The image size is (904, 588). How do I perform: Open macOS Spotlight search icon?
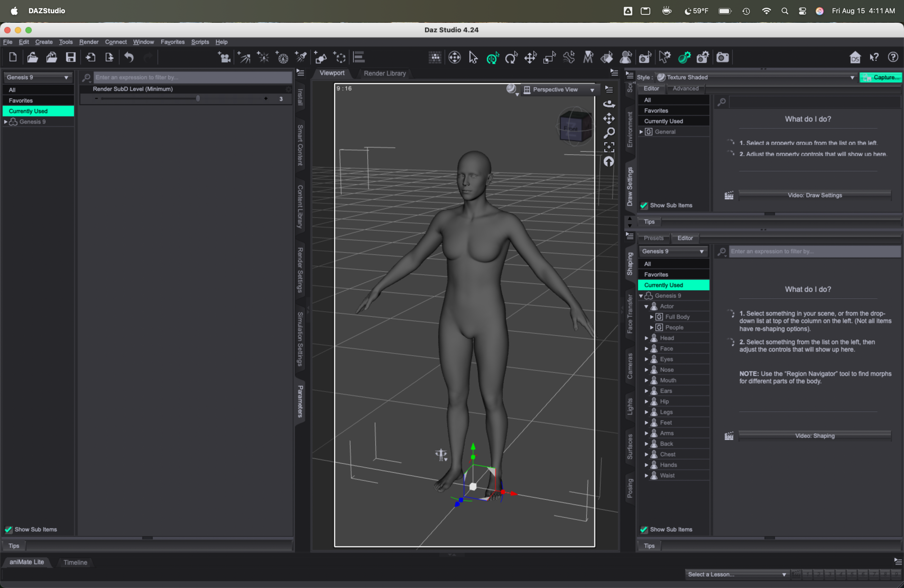pyautogui.click(x=785, y=11)
